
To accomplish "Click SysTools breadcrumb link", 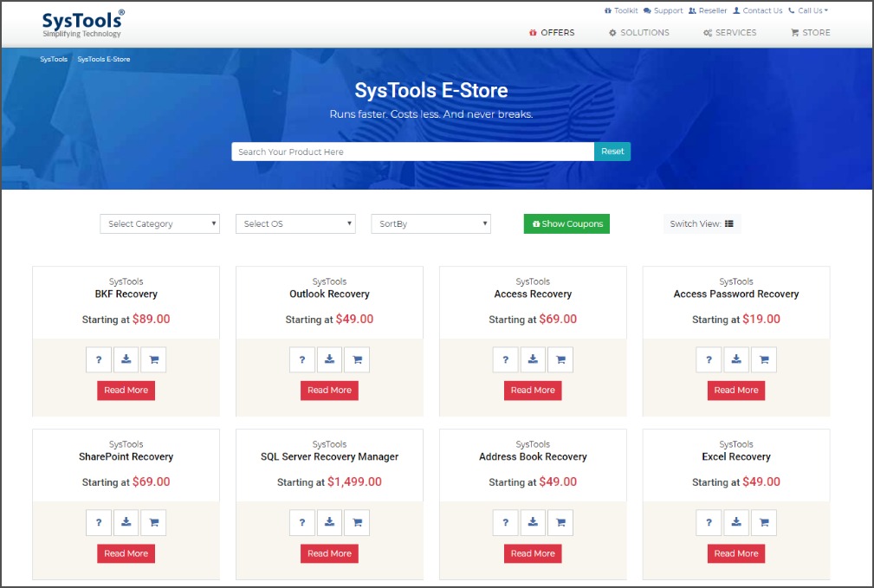I will tap(54, 59).
